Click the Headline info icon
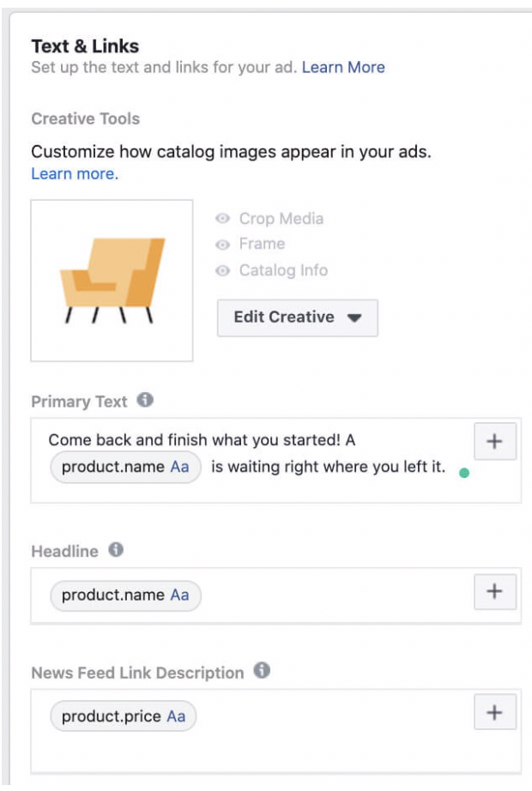This screenshot has width=532, height=791. pos(116,550)
